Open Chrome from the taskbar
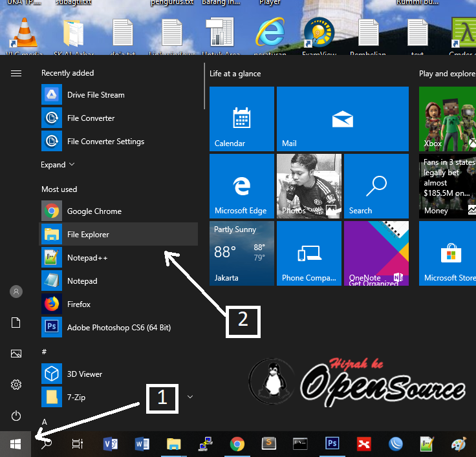Viewport: 476px width, 457px height. (237, 444)
